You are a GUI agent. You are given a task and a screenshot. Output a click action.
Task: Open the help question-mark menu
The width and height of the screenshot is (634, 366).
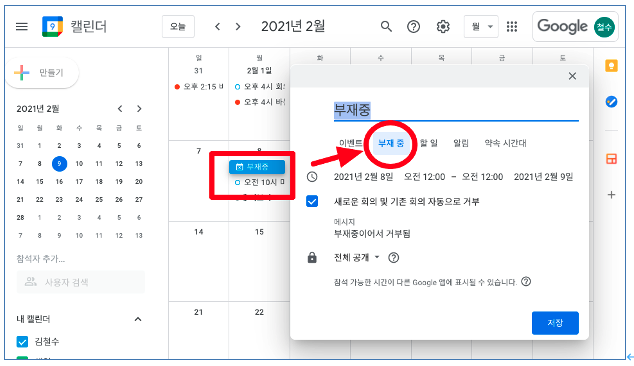tap(413, 27)
